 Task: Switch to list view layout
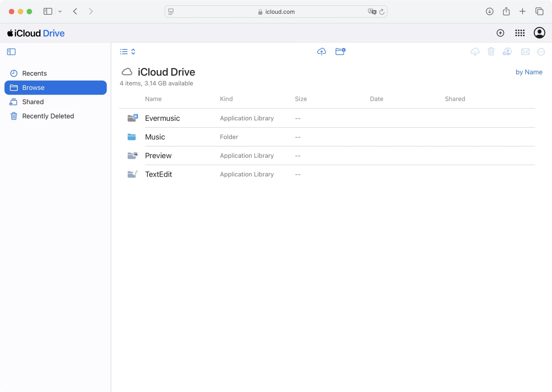[124, 51]
